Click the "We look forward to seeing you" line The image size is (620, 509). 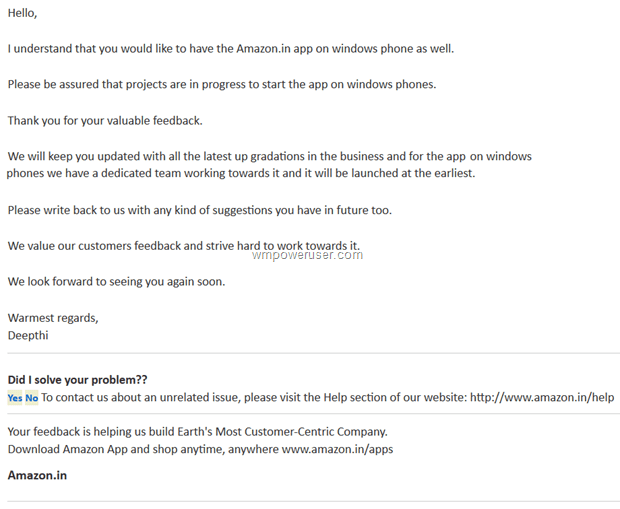[x=116, y=282]
